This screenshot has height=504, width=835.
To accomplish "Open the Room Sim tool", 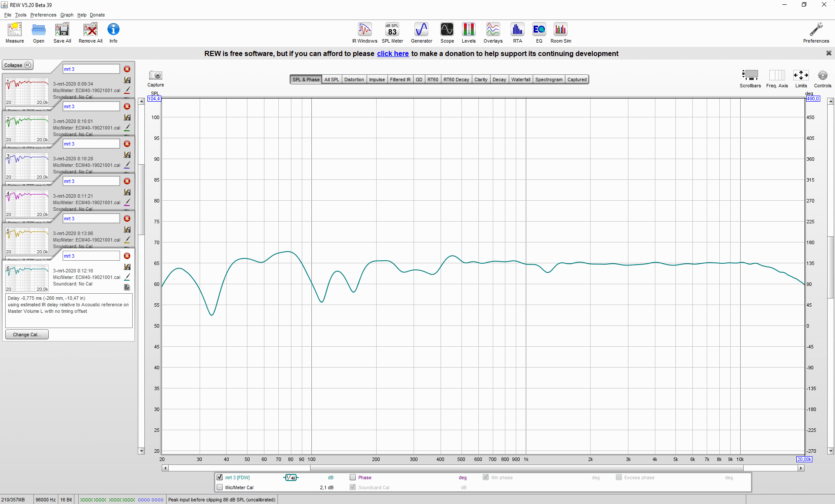I will click(561, 33).
